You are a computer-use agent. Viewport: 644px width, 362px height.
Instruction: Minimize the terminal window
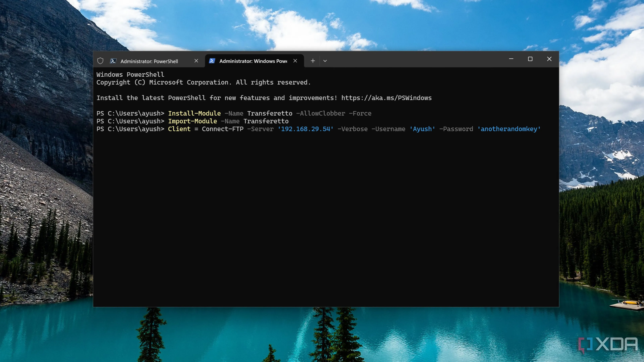[x=511, y=59]
